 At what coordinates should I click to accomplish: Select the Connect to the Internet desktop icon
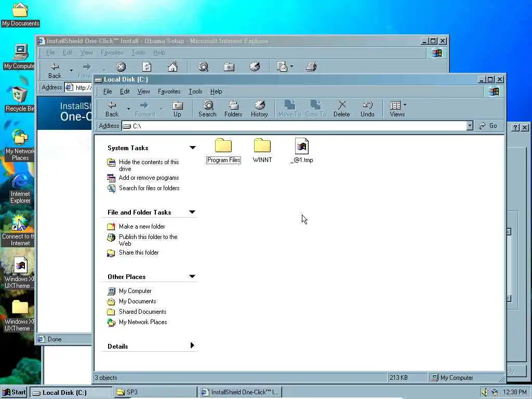[19, 231]
